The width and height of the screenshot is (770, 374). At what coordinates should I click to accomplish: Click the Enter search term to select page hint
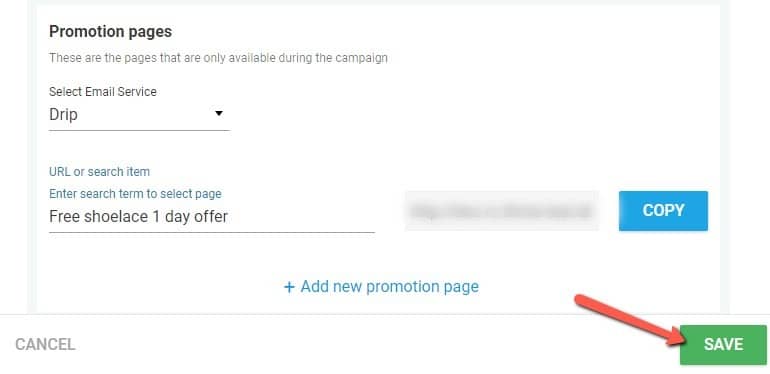[x=135, y=194]
